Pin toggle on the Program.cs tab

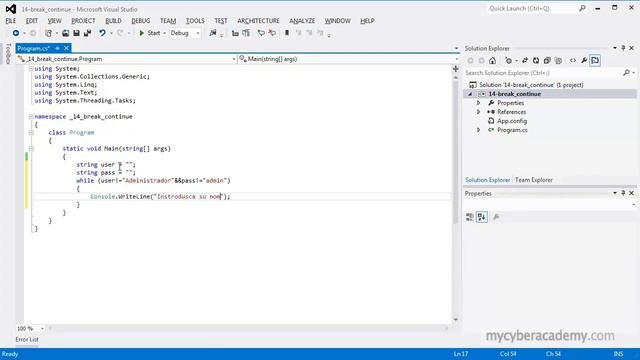[58, 48]
